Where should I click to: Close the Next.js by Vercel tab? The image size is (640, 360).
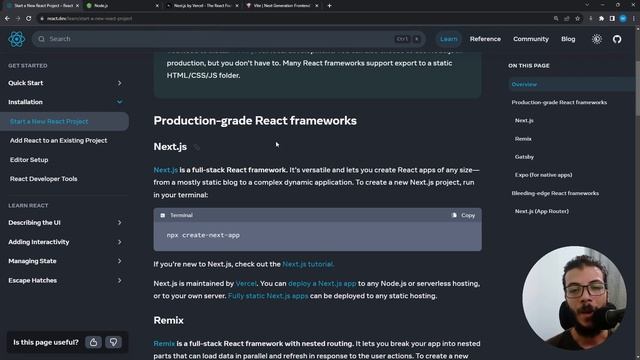[237, 6]
